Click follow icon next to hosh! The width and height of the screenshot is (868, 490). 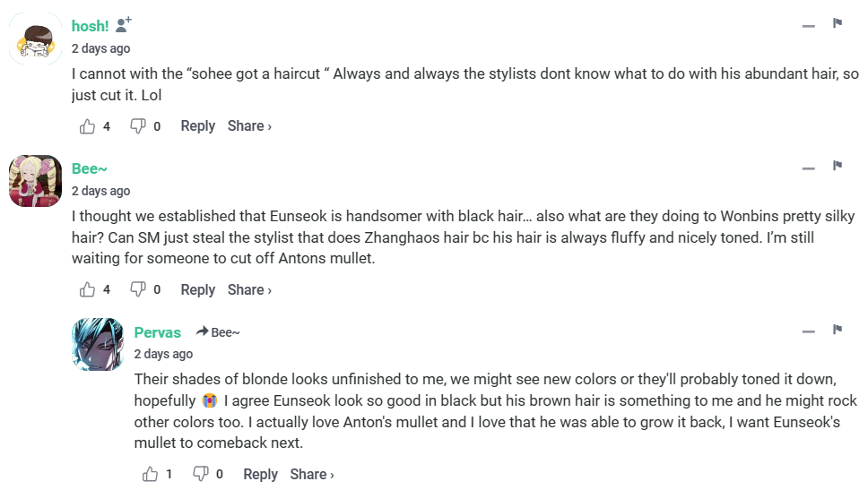124,25
